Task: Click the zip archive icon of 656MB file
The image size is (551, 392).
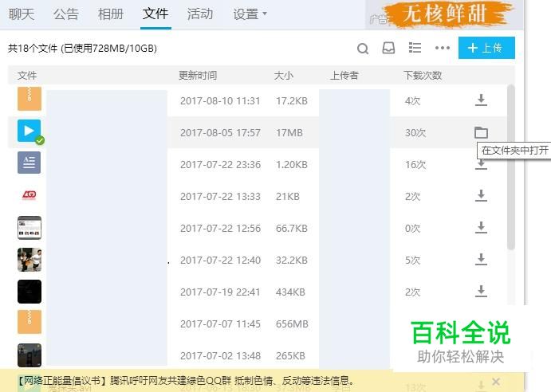Action: click(30, 322)
